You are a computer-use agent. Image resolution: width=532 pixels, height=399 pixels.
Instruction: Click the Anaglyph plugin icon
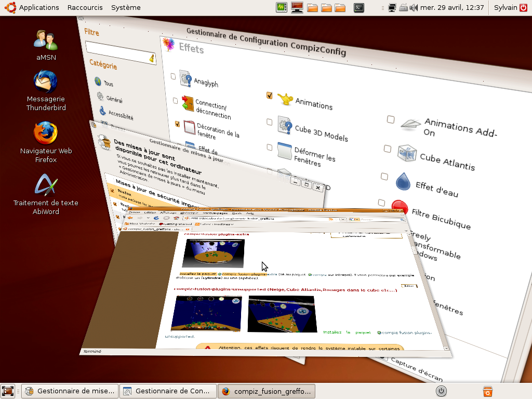(185, 79)
